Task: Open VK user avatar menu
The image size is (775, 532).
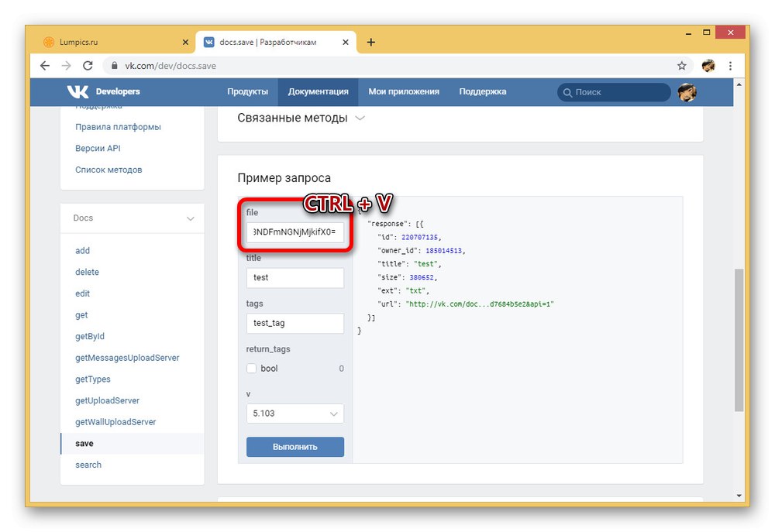Action: pyautogui.click(x=687, y=92)
